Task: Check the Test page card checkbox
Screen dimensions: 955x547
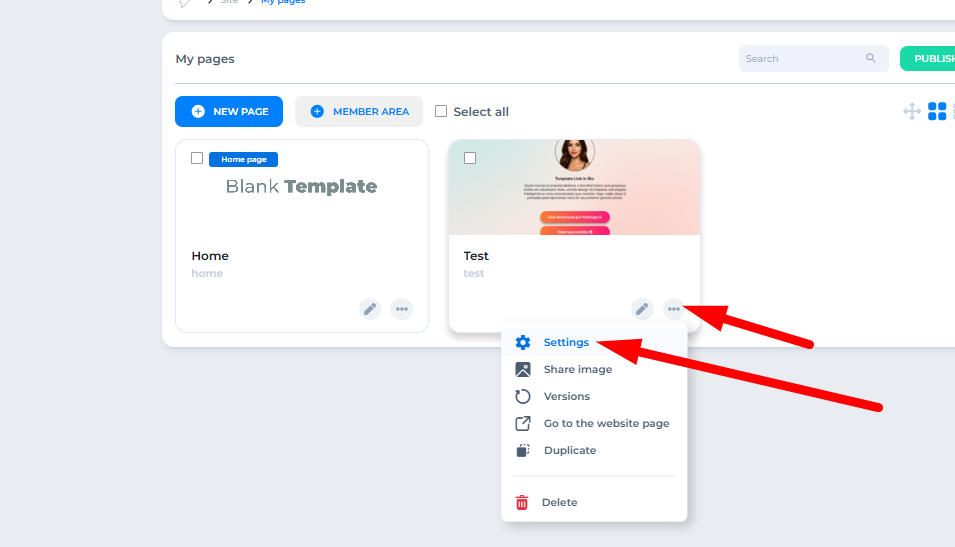Action: [470, 158]
